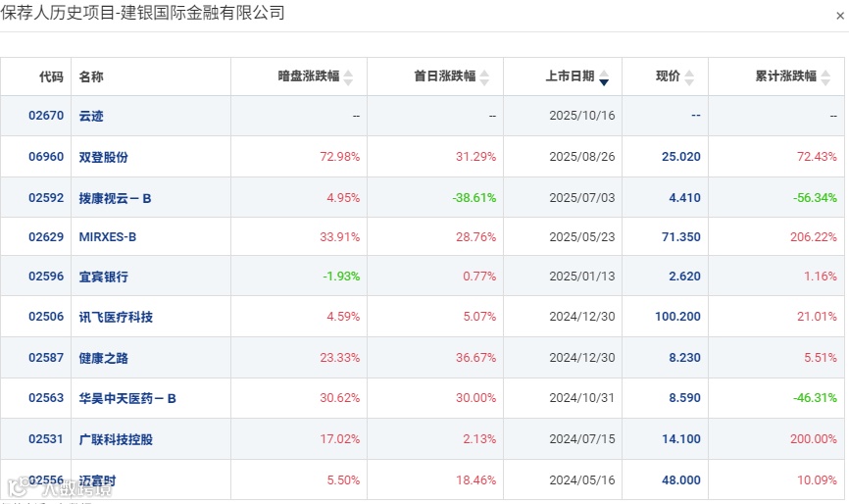Screen dimensions: 849x504
Task: Open stock 拨康视云－B
Action: click(x=115, y=198)
